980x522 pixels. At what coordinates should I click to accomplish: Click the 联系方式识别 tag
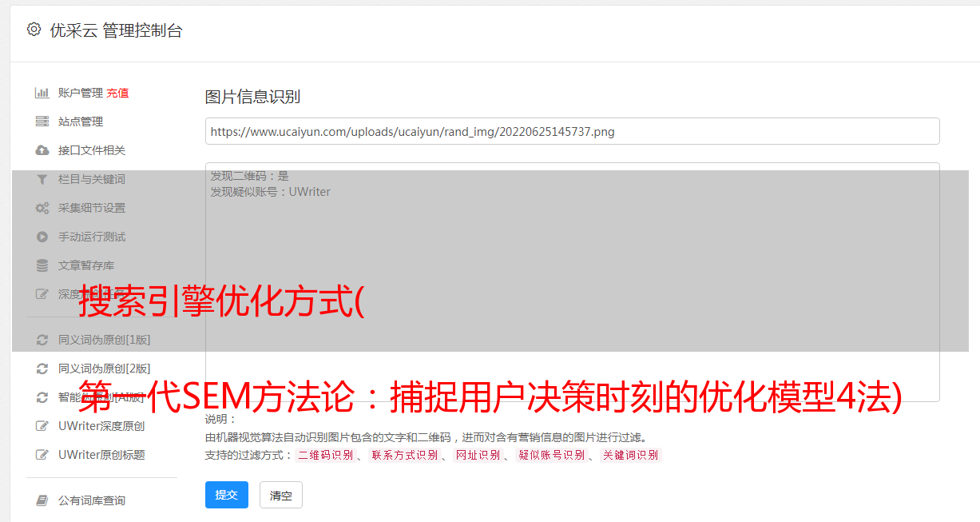click(405, 455)
